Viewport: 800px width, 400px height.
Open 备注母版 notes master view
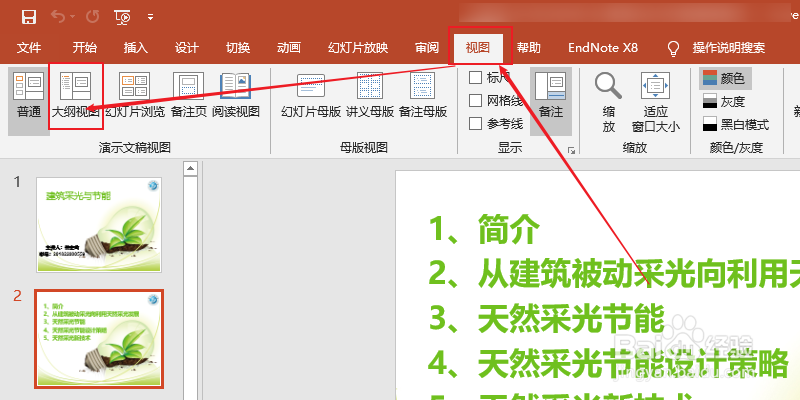pos(423,97)
